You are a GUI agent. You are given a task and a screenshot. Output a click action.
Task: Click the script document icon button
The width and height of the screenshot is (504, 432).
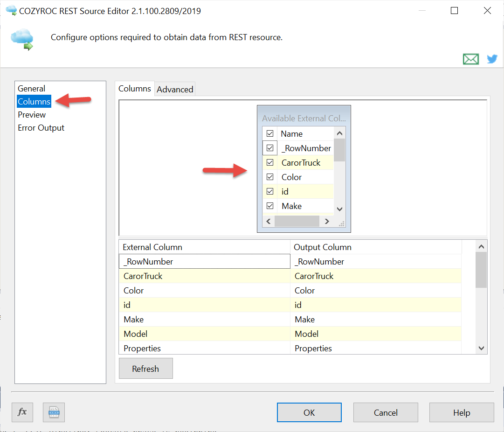click(x=54, y=412)
